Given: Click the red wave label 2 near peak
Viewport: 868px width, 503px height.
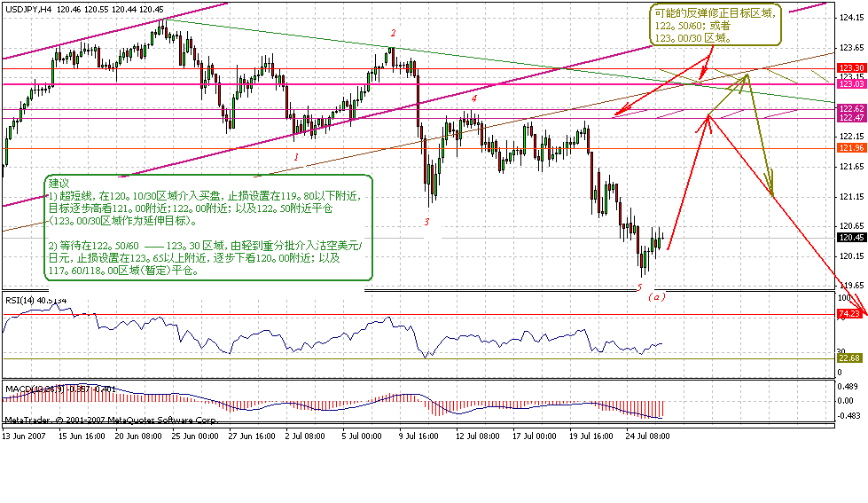Looking at the screenshot, I should click(x=393, y=33).
